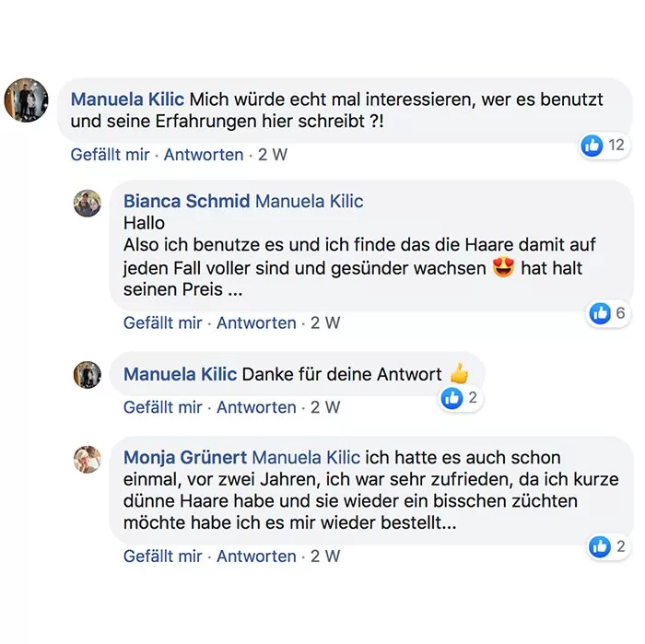Click like reaction icon under Danke comment
Image resolution: width=645 pixels, height=644 pixels.
point(451,398)
